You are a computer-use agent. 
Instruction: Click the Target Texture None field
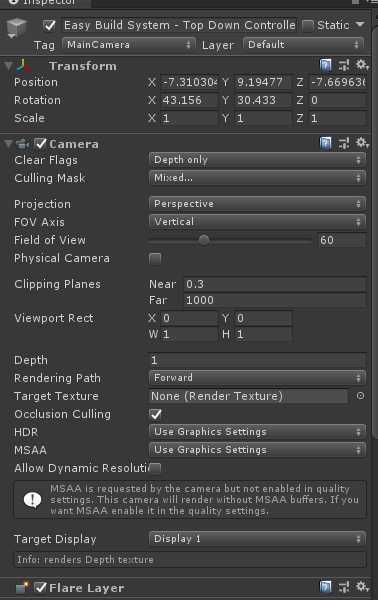click(x=248, y=396)
